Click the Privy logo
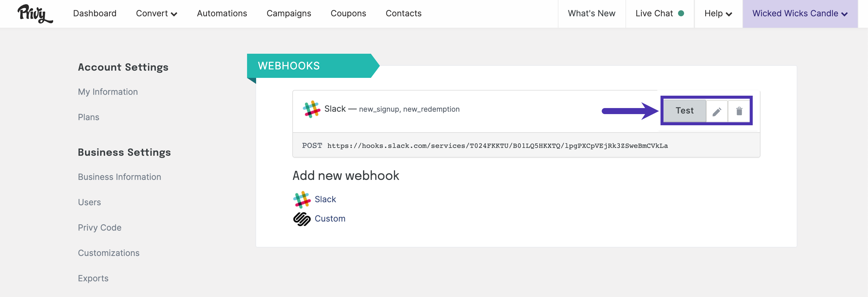The image size is (868, 297). 35,14
